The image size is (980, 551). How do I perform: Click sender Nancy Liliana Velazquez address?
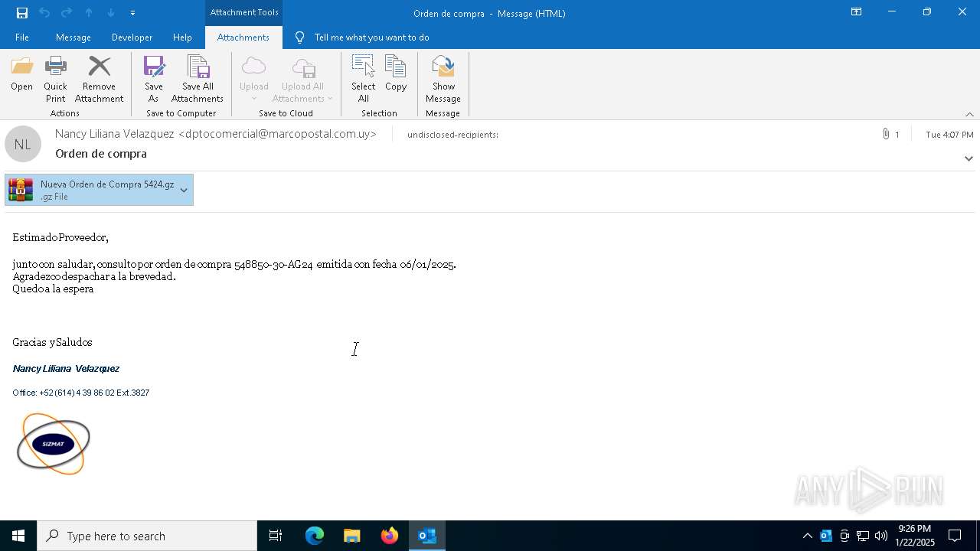coord(215,134)
